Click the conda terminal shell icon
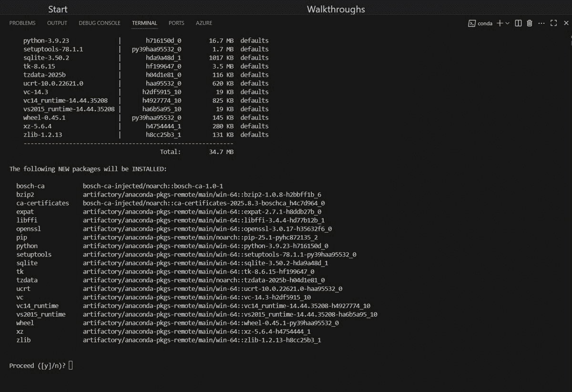 point(472,23)
